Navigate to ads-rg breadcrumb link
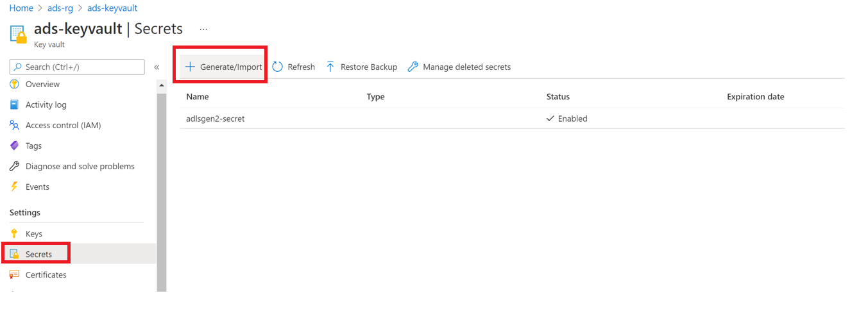The width and height of the screenshot is (868, 309). click(60, 8)
